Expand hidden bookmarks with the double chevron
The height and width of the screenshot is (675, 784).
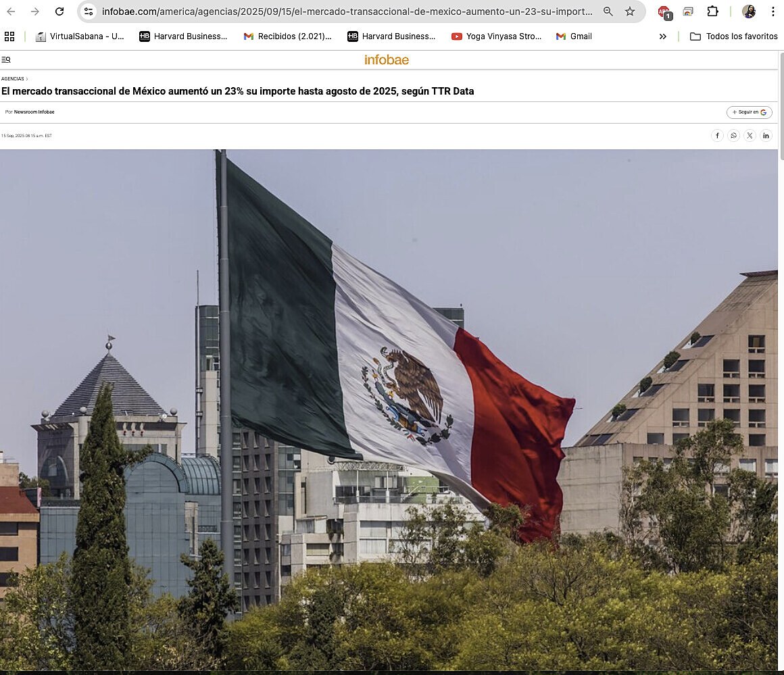pos(662,36)
